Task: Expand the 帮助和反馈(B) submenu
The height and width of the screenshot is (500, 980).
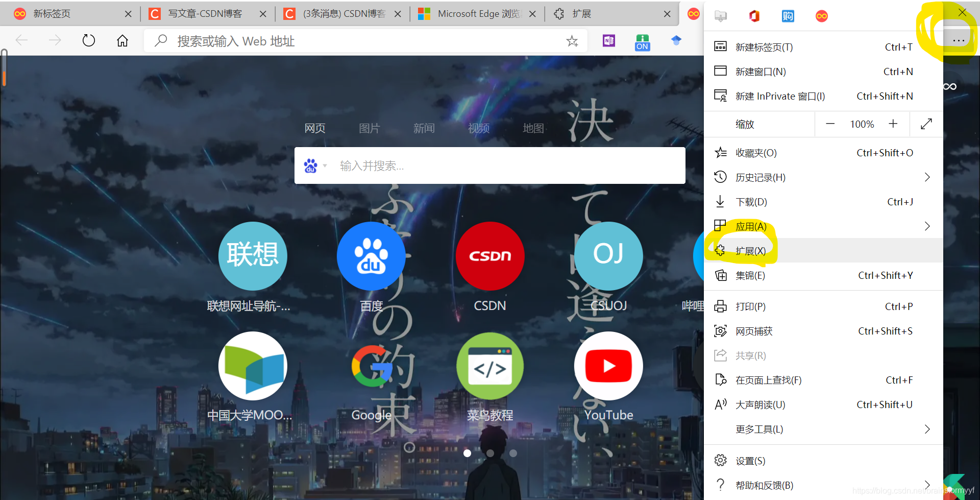Action: click(823, 485)
